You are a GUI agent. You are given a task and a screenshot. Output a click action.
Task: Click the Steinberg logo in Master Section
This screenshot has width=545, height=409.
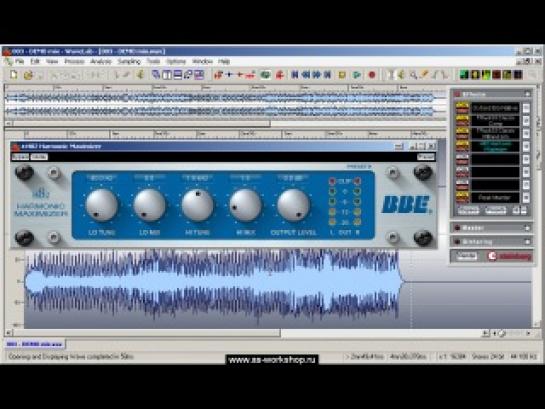[x=510, y=256]
